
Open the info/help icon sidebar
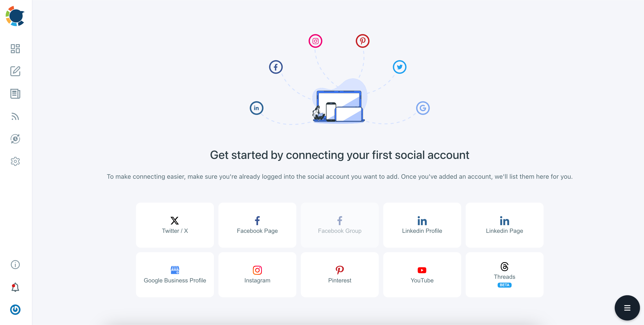coord(15,264)
